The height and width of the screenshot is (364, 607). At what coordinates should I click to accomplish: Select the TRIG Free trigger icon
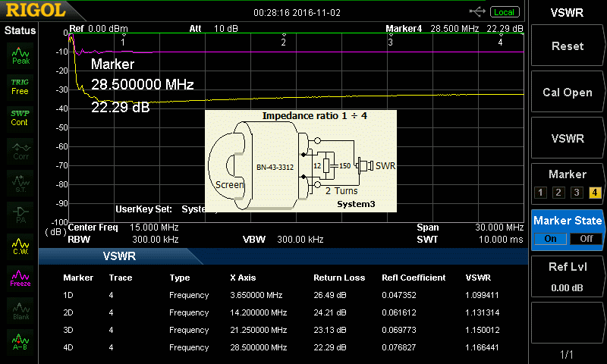[20, 86]
